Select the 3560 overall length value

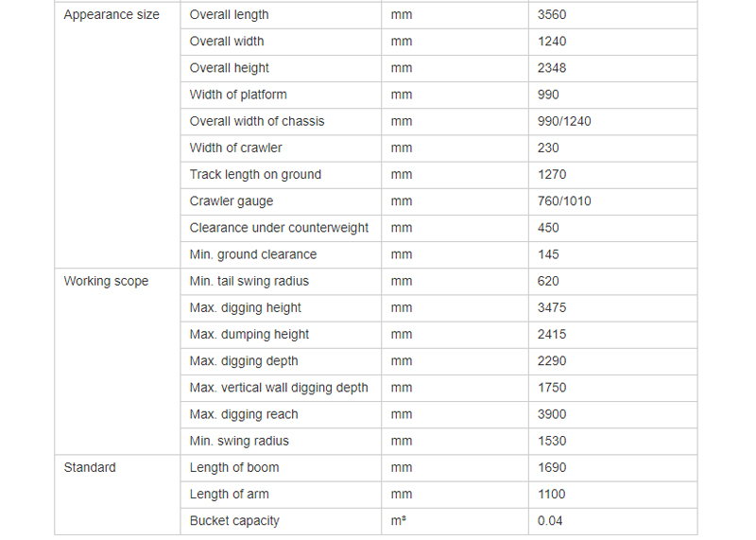(552, 15)
